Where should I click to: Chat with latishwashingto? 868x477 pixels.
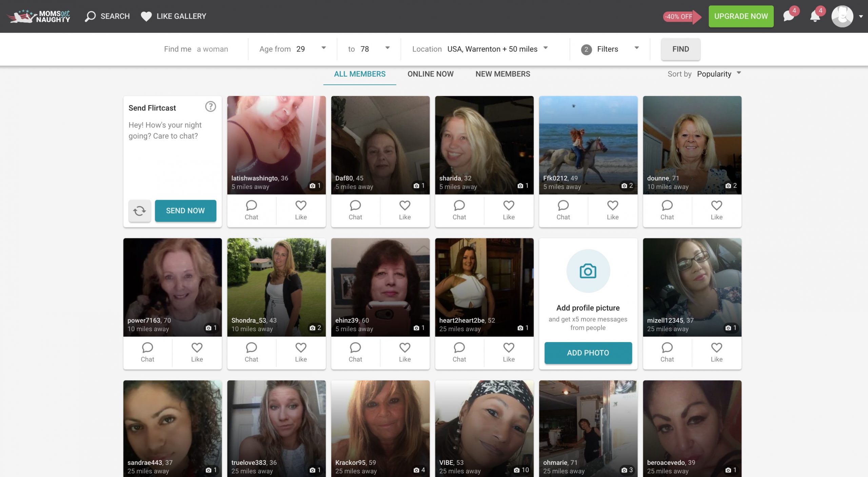click(251, 210)
